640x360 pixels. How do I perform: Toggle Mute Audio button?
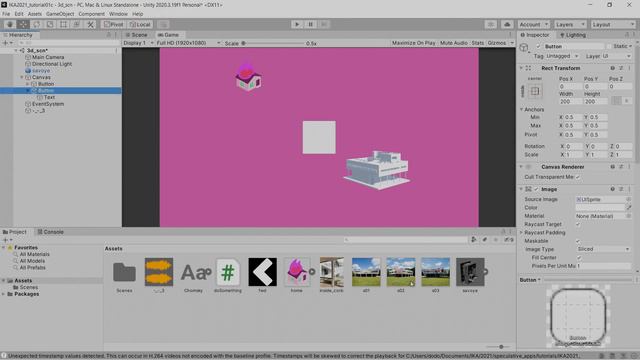[x=454, y=43]
